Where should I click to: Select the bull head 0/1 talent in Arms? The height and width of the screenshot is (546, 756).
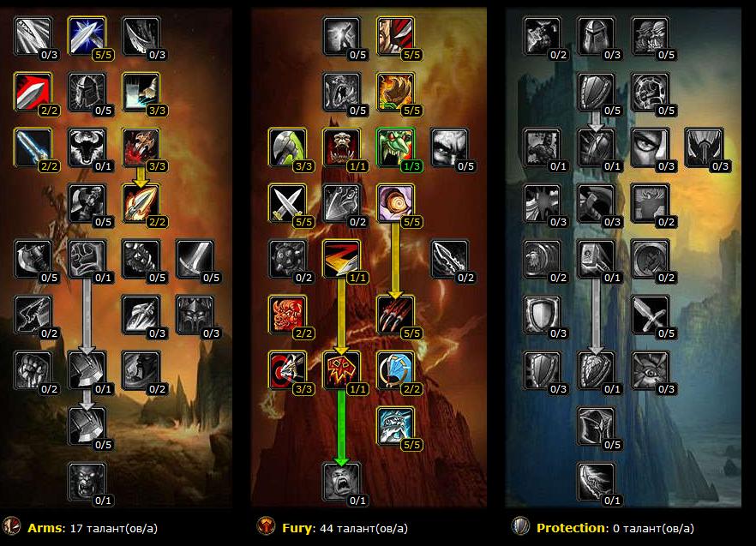[x=87, y=147]
